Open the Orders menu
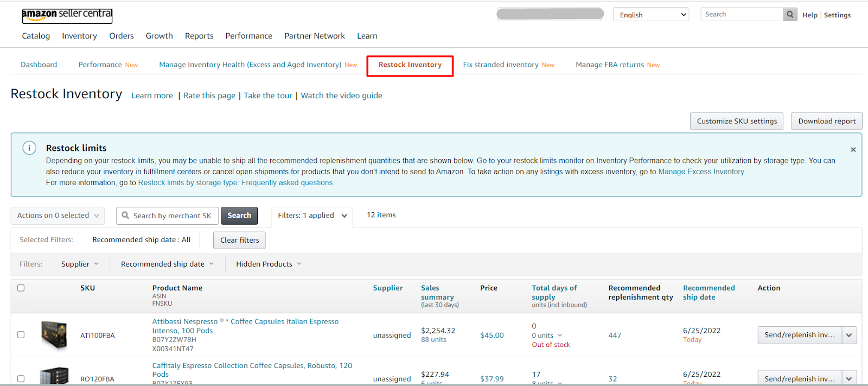The image size is (868, 386). pyautogui.click(x=121, y=36)
